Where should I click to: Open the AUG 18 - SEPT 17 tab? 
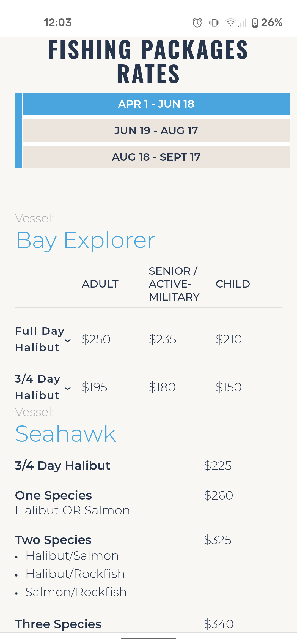click(156, 157)
